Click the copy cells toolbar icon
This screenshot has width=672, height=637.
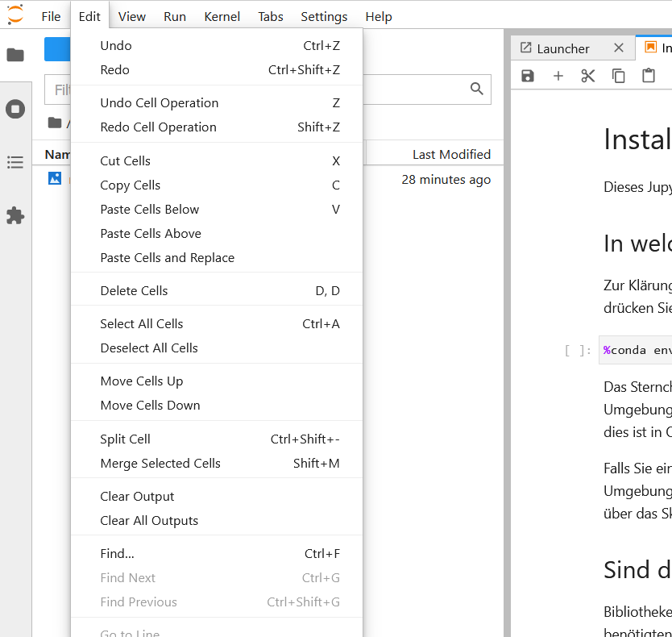pos(618,76)
